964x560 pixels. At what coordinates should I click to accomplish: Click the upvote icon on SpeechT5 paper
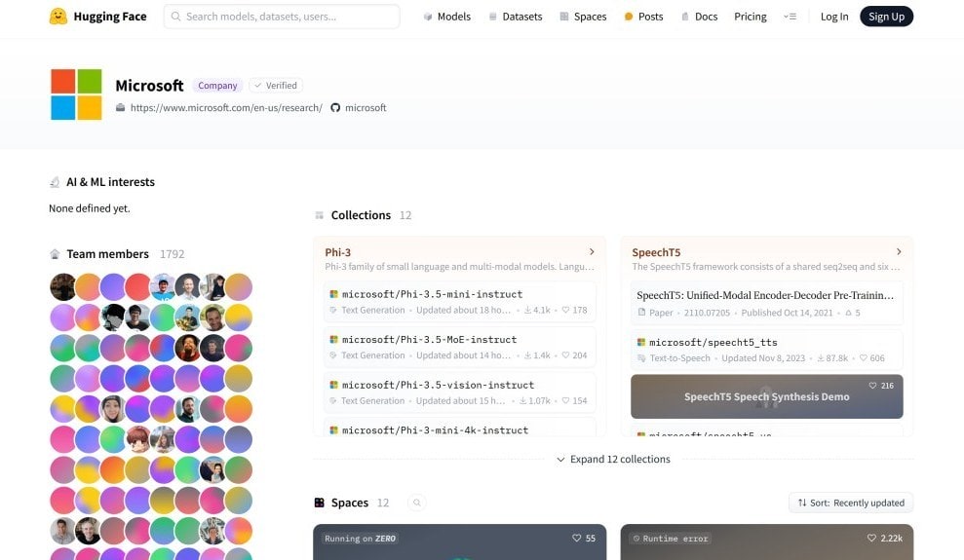point(848,313)
